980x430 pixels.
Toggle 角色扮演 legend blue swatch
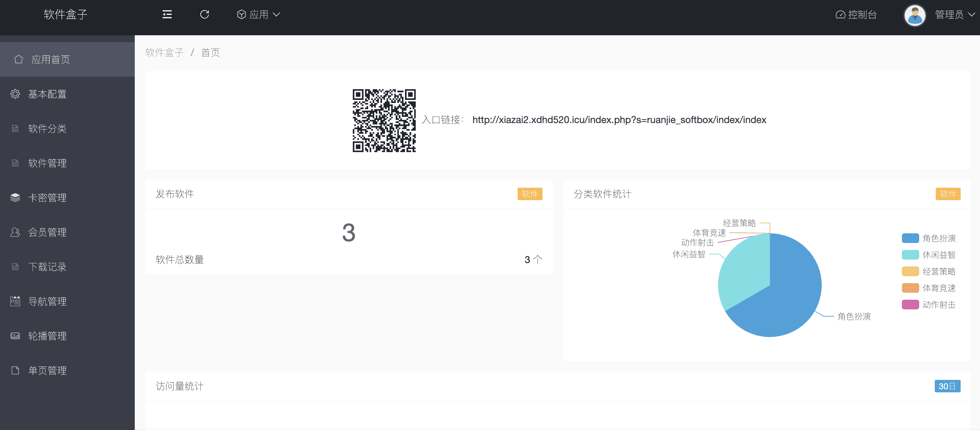point(910,238)
